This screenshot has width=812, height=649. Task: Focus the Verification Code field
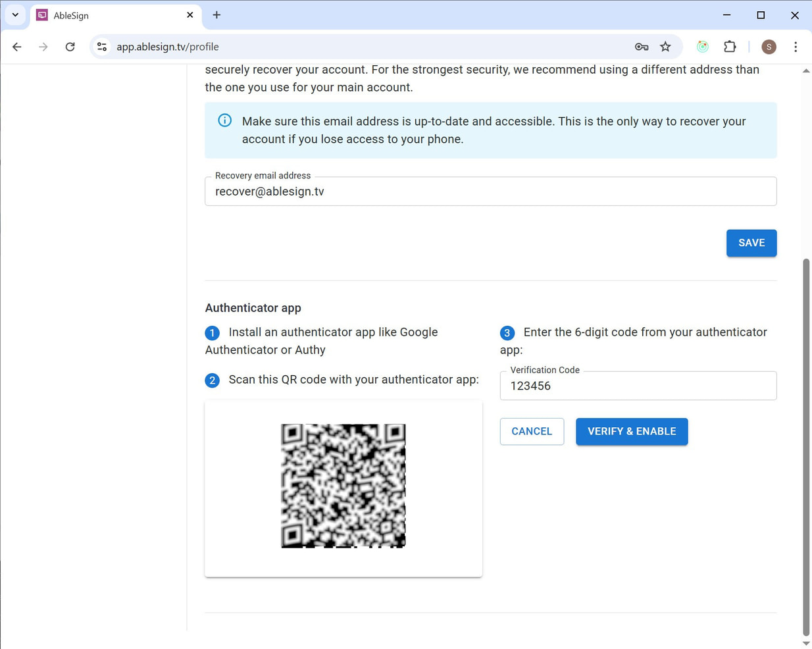tap(638, 386)
